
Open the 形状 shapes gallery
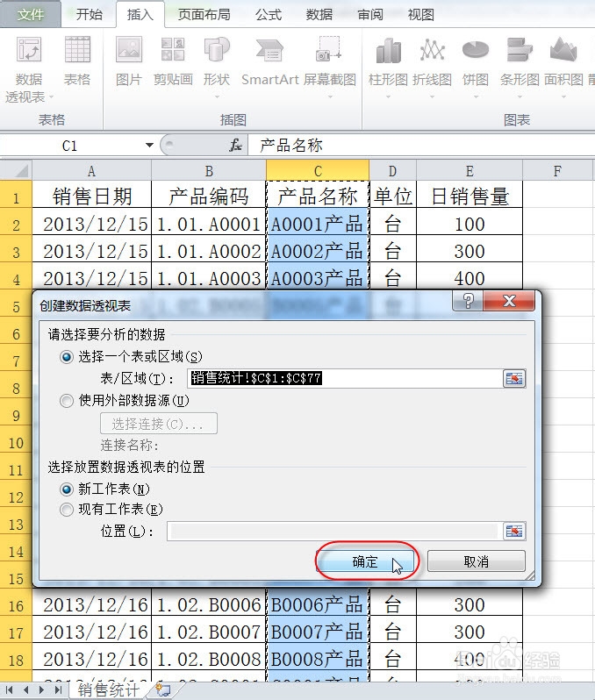click(217, 67)
